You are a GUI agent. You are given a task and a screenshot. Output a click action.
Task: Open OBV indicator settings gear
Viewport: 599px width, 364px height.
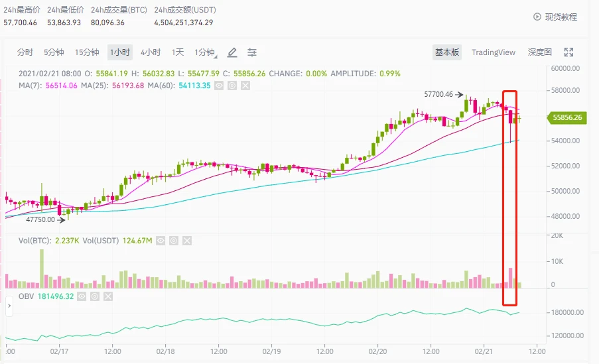coord(95,296)
